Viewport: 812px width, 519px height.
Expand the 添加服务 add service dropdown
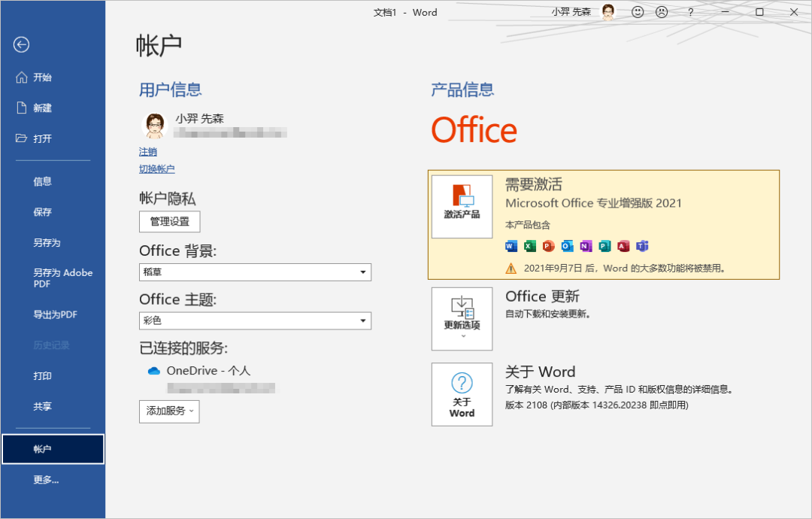169,411
